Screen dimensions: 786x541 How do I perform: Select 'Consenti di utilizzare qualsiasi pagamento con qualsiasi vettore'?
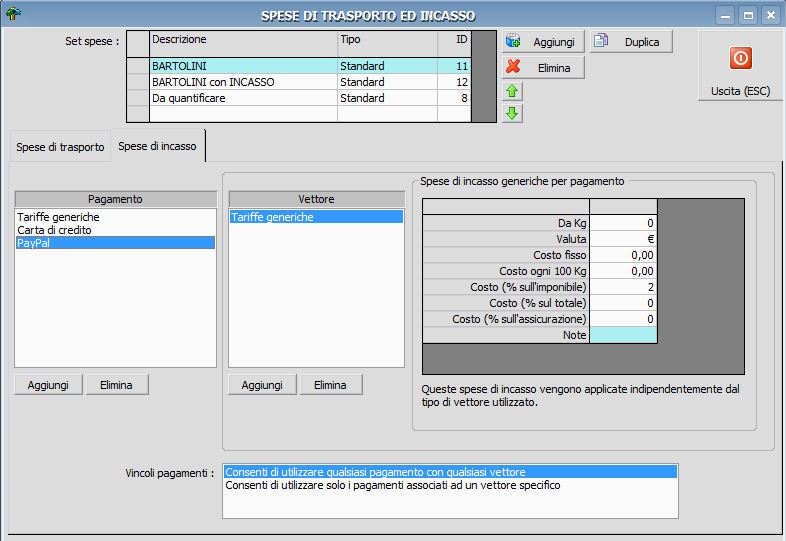[450, 472]
